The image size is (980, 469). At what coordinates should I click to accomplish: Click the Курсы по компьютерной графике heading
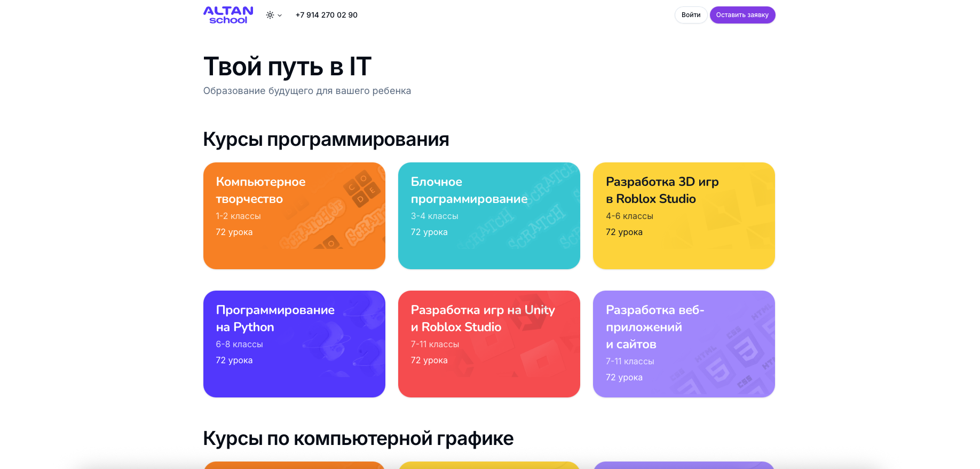[x=358, y=439]
